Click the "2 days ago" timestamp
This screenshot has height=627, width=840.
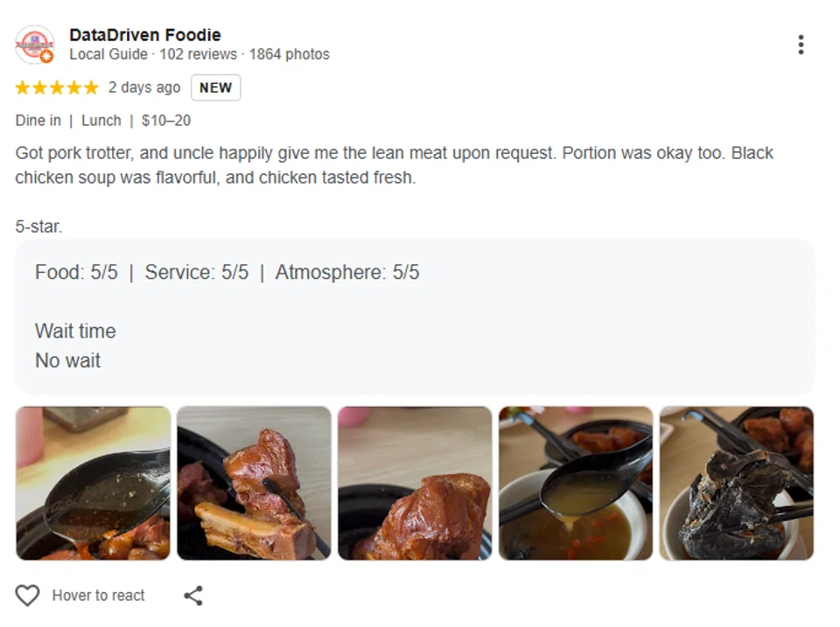(x=144, y=87)
